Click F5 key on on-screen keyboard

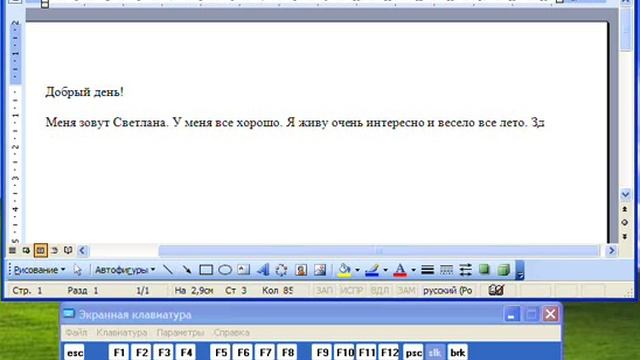[x=221, y=352]
